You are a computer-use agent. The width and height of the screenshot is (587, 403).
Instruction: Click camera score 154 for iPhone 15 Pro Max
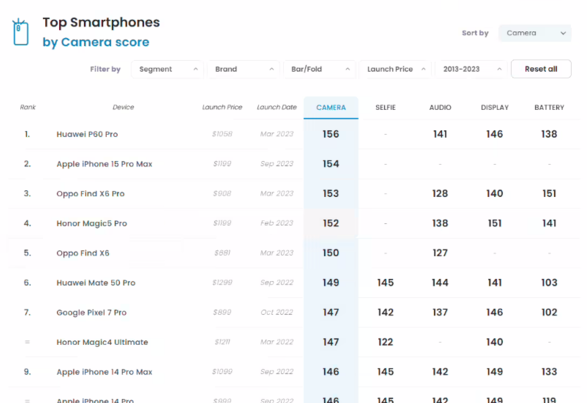click(331, 164)
